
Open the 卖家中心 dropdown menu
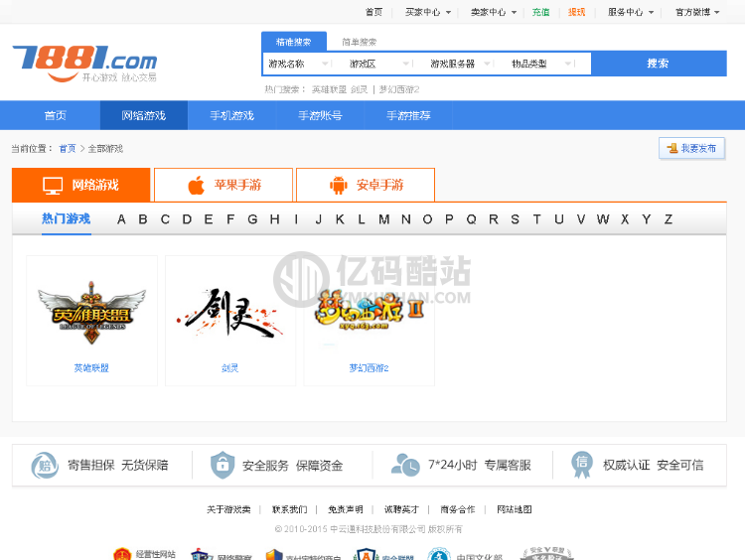[493, 12]
